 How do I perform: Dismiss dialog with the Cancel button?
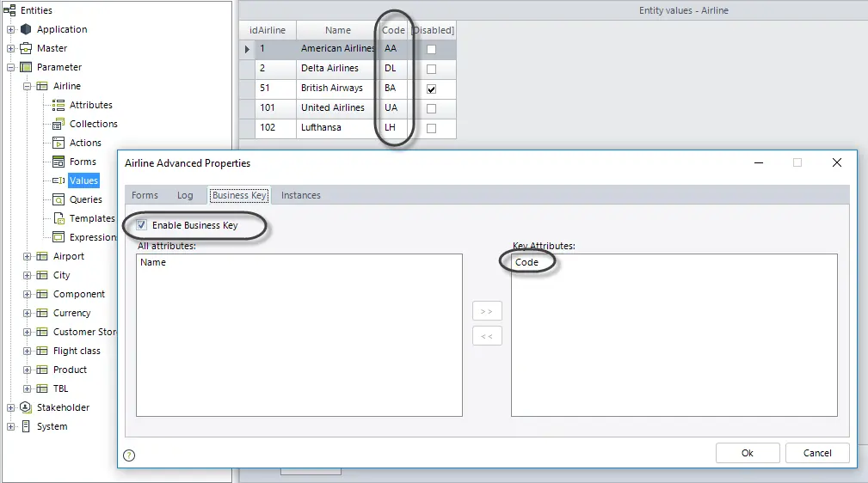[817, 453]
